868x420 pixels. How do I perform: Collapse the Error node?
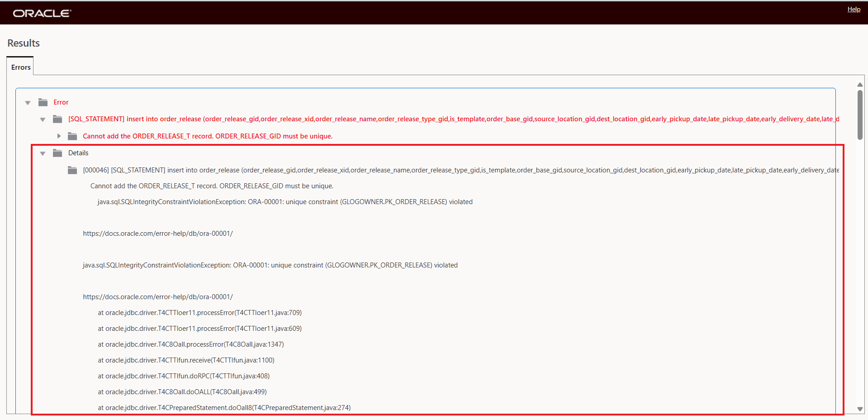coord(28,102)
